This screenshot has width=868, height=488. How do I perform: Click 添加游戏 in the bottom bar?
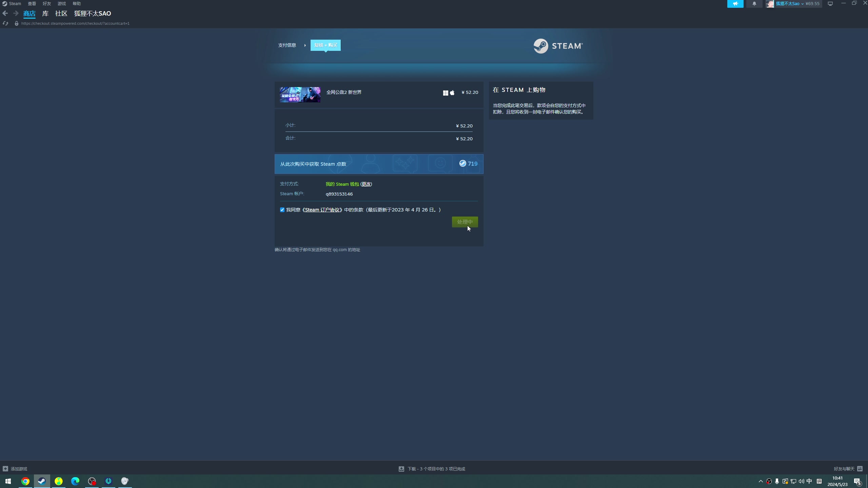pyautogui.click(x=19, y=469)
